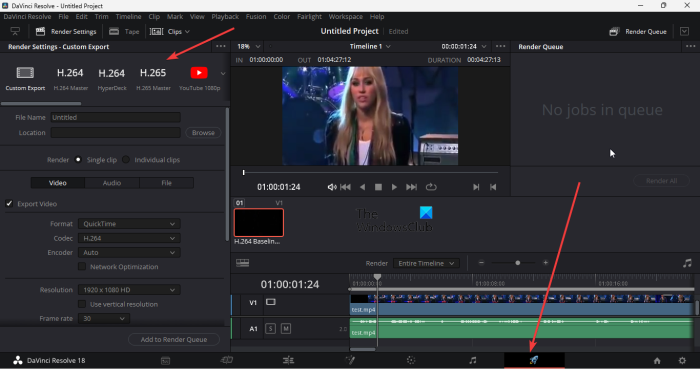Mark out point in the viewer

(493, 187)
